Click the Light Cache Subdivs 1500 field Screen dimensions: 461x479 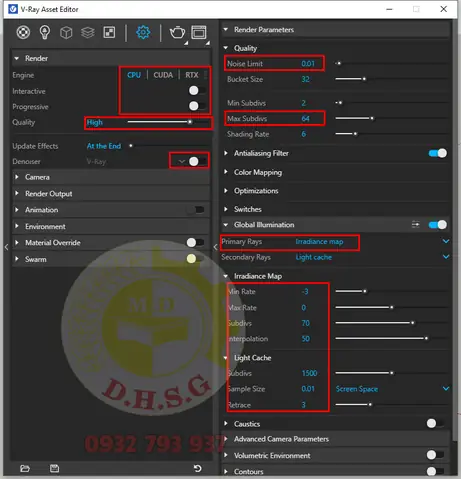point(309,373)
